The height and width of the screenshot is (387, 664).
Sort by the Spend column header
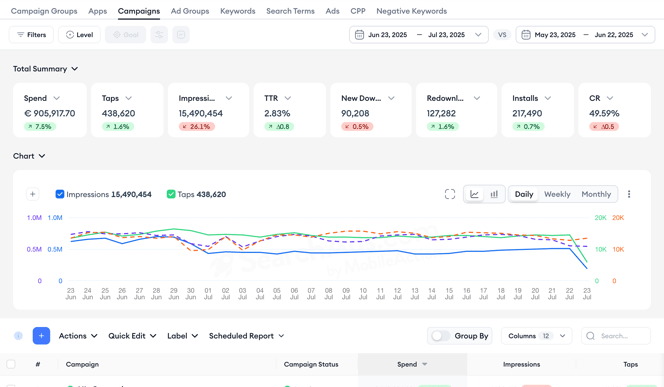412,364
